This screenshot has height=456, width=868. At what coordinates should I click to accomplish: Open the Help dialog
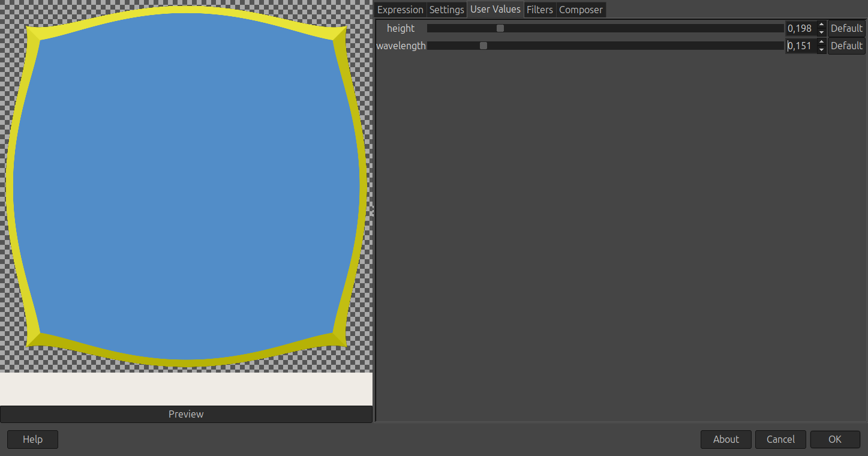pyautogui.click(x=32, y=439)
